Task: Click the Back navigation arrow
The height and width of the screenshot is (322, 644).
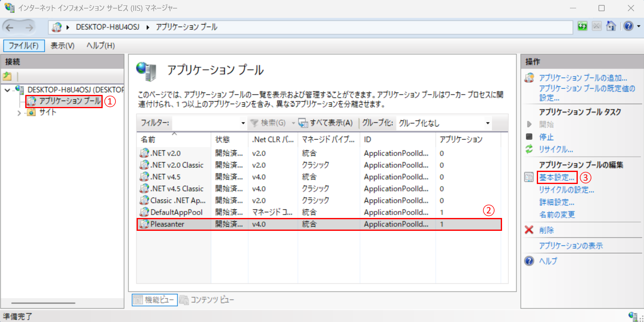Action: pyautogui.click(x=10, y=27)
